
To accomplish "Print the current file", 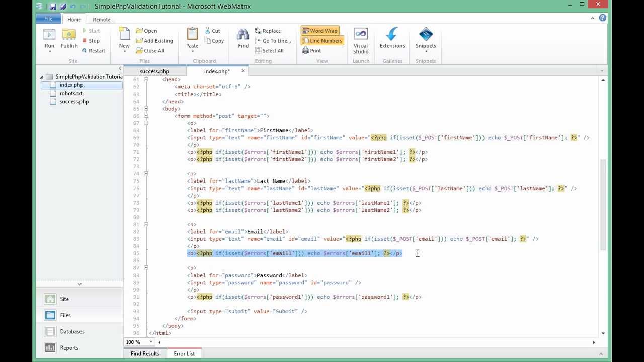I will pyautogui.click(x=311, y=51).
